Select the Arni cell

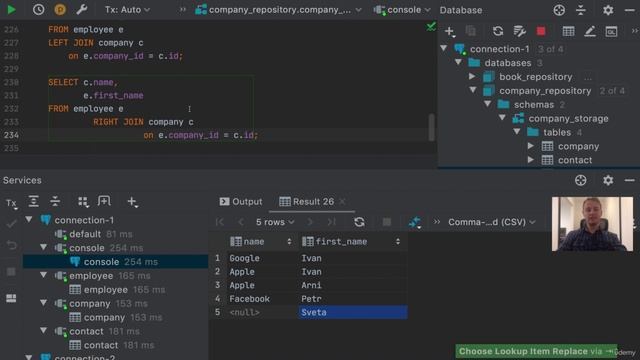click(353, 285)
